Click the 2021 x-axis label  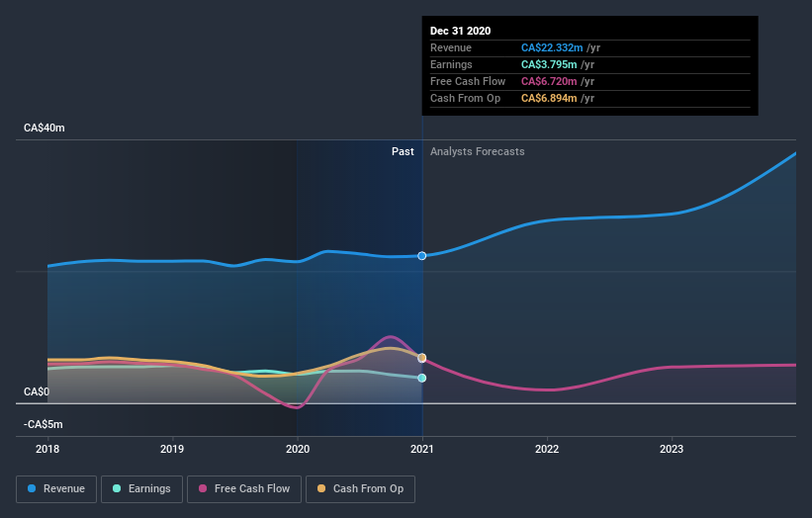click(422, 449)
